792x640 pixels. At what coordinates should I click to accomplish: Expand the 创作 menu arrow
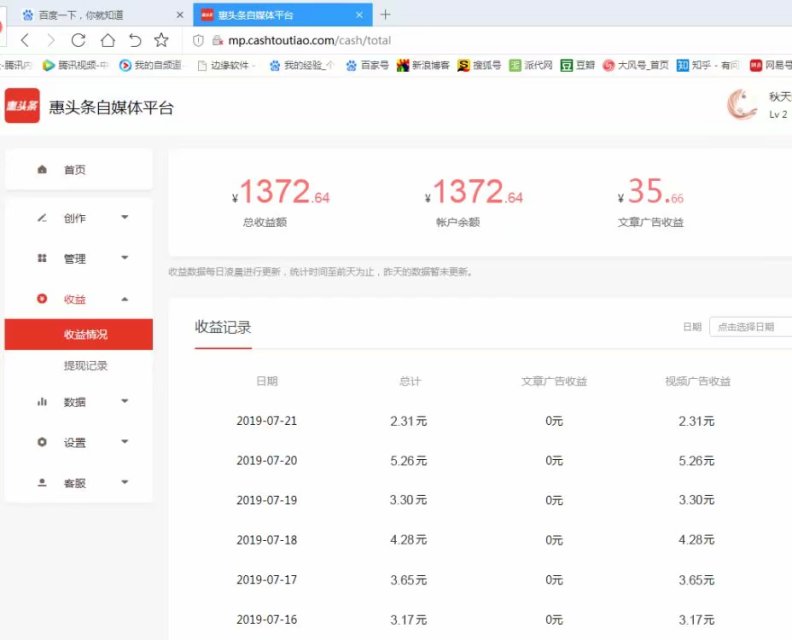pos(125,217)
